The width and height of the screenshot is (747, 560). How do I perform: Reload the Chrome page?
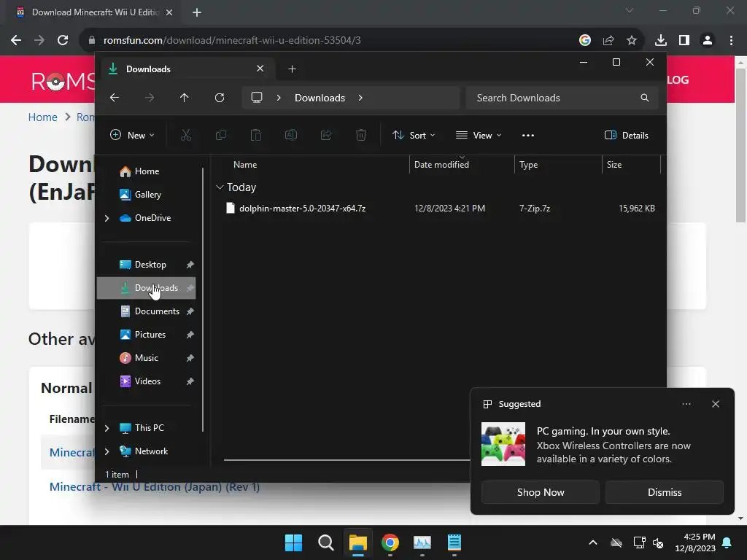point(63,40)
